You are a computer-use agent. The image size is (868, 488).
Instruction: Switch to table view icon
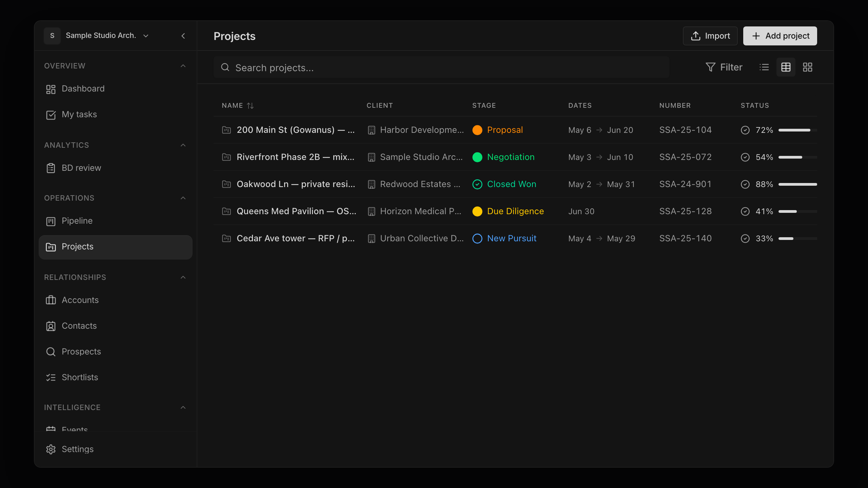[x=786, y=67]
